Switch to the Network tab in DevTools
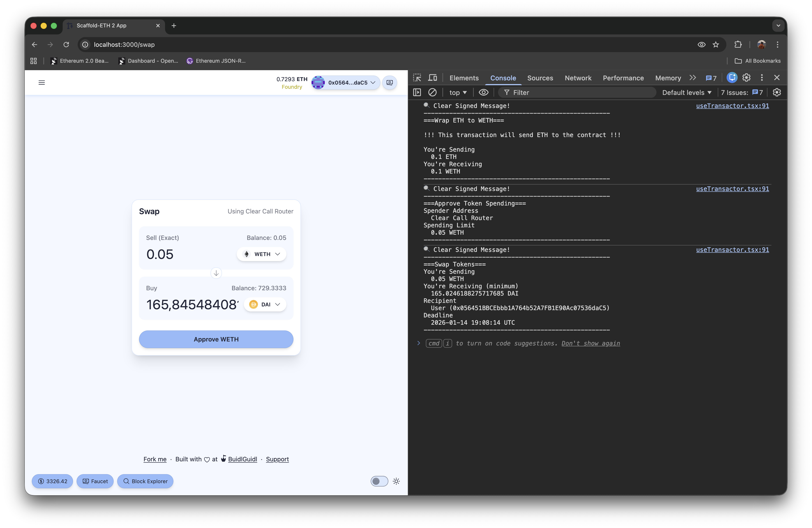 [578, 78]
